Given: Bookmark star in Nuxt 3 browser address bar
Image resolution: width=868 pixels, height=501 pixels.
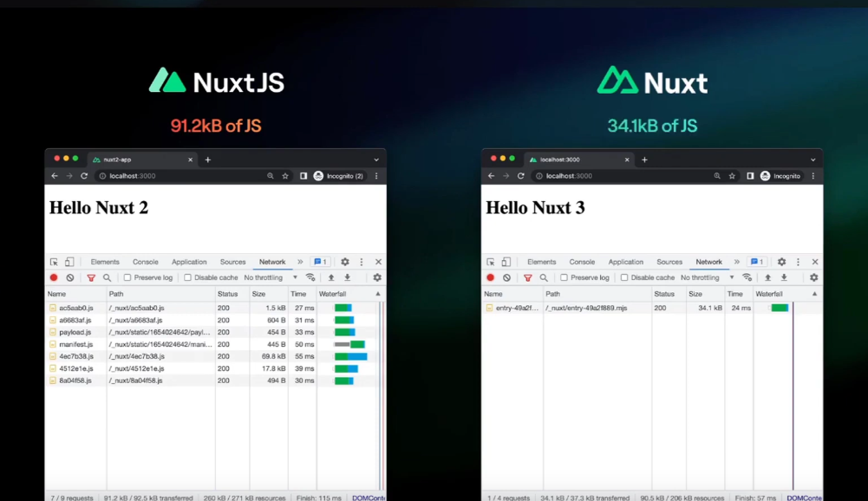Looking at the screenshot, I should click(x=732, y=176).
